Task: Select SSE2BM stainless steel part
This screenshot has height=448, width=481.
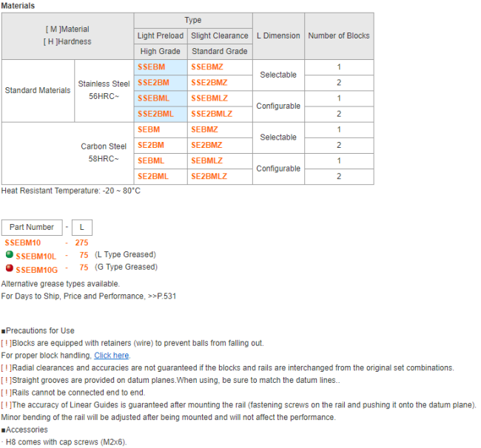Action: pyautogui.click(x=153, y=83)
